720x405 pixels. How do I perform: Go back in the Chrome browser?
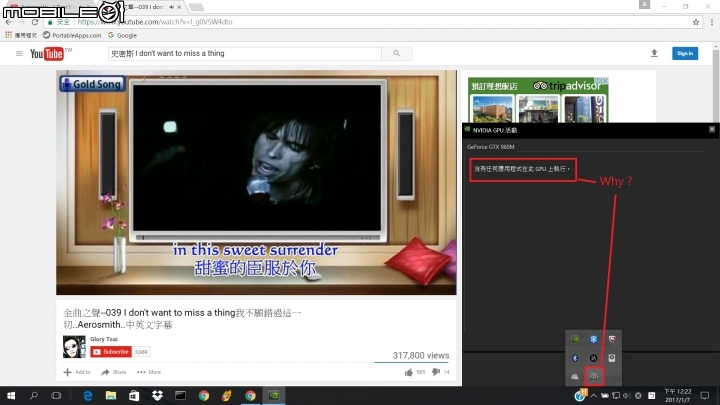pos(9,22)
